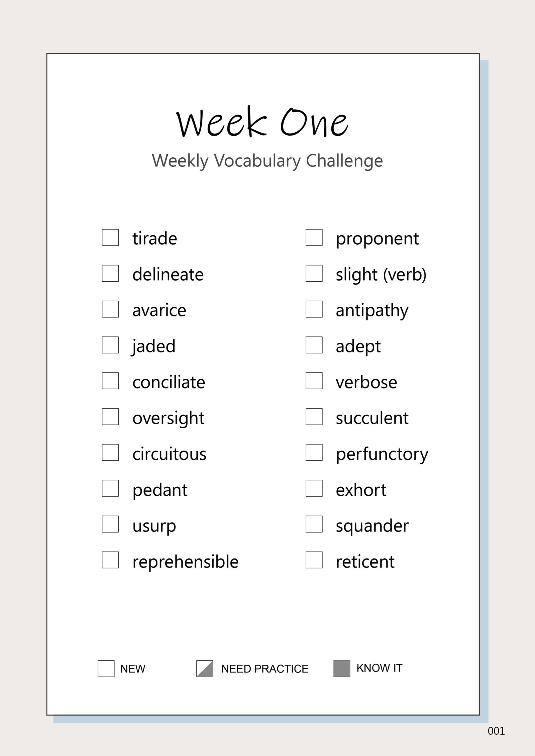This screenshot has width=535, height=756.
Task: Check the oversight checkbox
Action: click(x=110, y=417)
